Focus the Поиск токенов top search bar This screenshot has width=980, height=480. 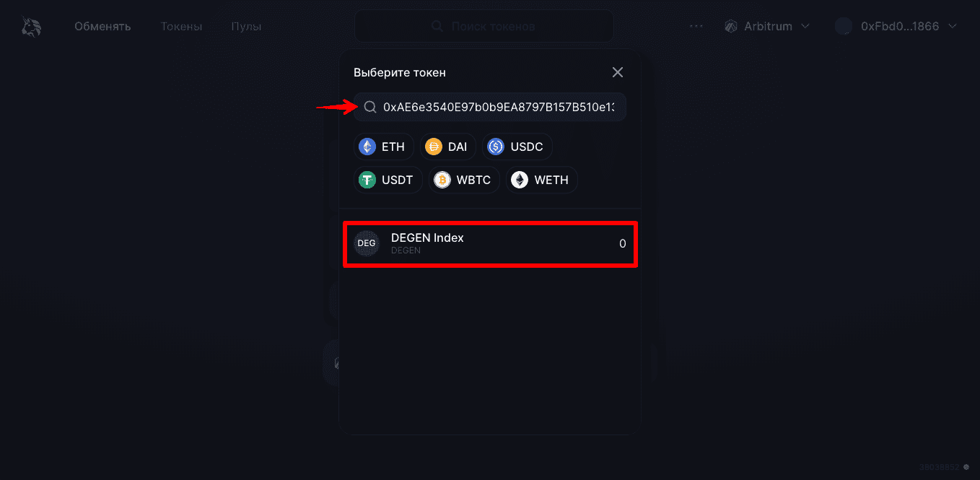[x=484, y=26]
